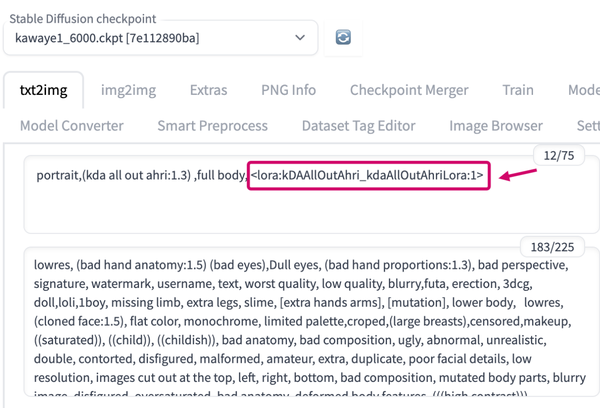Screen dimensions: 600x408
Task: Switch to the Train tab
Action: 518,90
